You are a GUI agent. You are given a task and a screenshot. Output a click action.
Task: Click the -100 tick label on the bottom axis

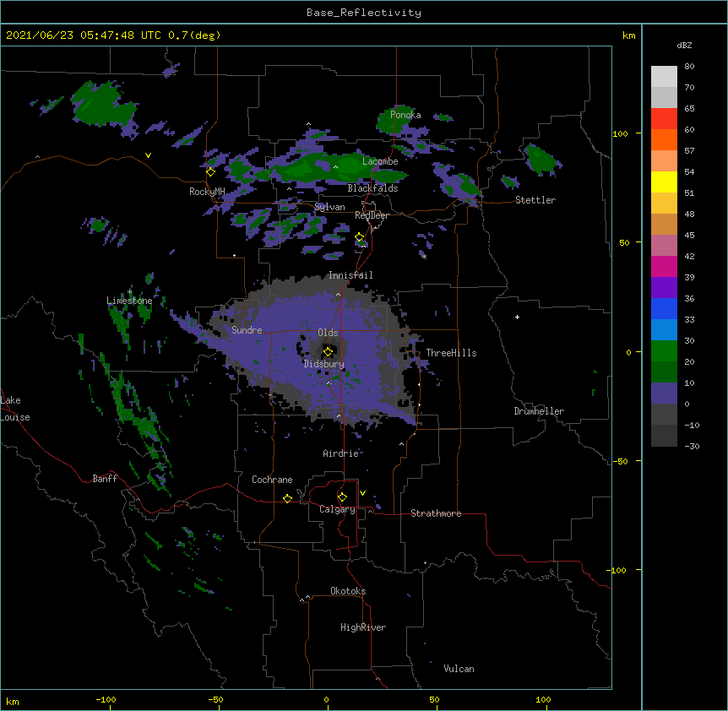click(106, 699)
